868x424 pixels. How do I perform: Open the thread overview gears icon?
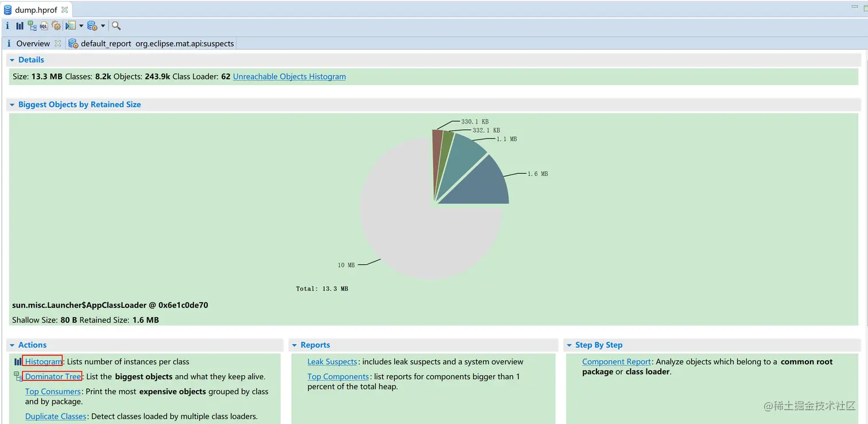point(56,26)
